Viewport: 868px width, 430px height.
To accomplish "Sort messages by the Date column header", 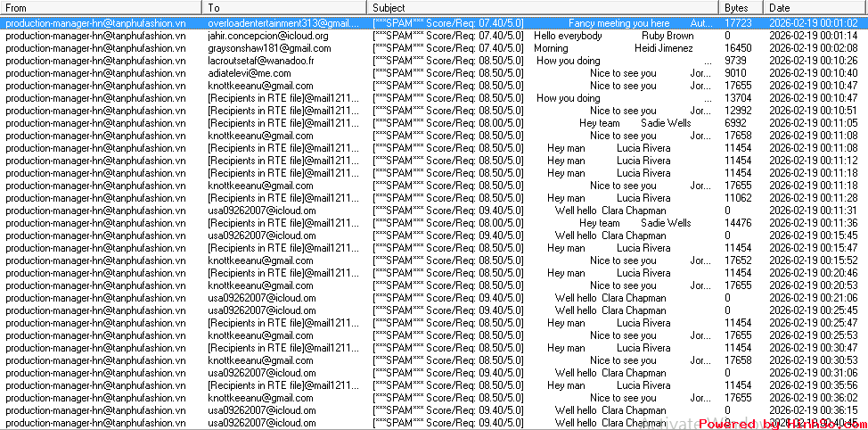I will (815, 8).
